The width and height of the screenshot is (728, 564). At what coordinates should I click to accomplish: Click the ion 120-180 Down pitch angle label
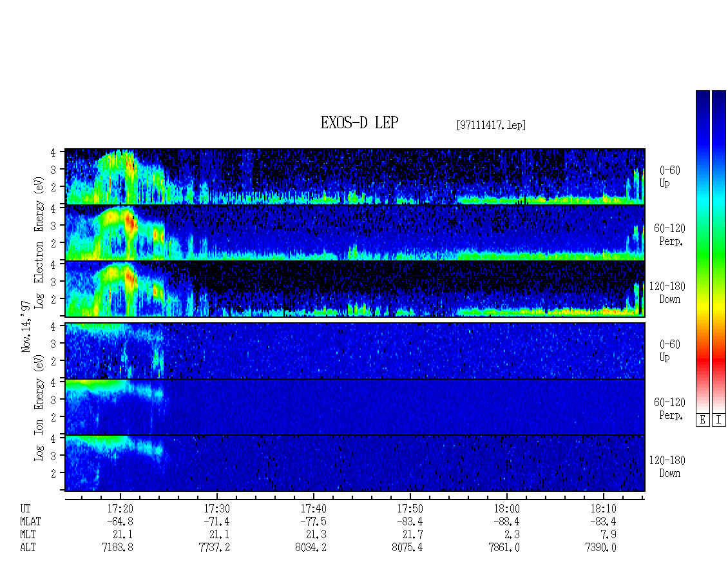click(667, 467)
